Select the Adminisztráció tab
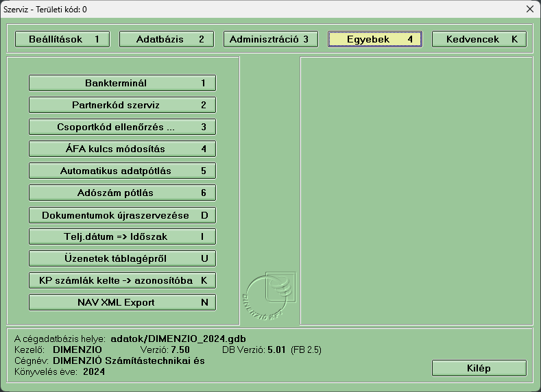 click(x=270, y=39)
